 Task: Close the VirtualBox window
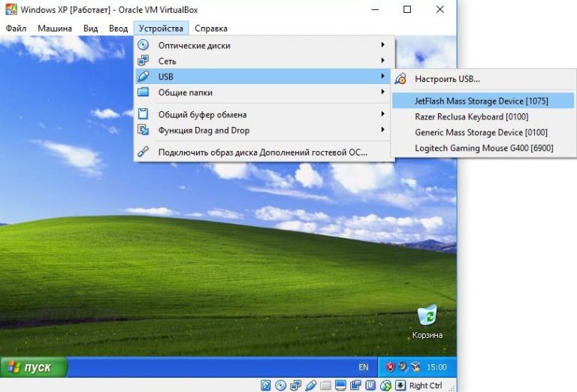point(440,9)
